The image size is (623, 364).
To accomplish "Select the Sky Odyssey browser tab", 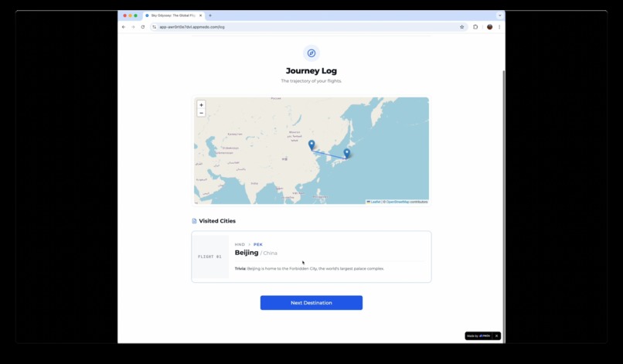I will [173, 15].
